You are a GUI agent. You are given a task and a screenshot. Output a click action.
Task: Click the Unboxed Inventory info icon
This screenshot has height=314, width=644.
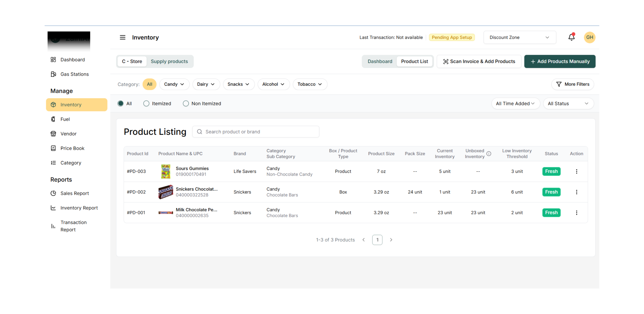[489, 153]
